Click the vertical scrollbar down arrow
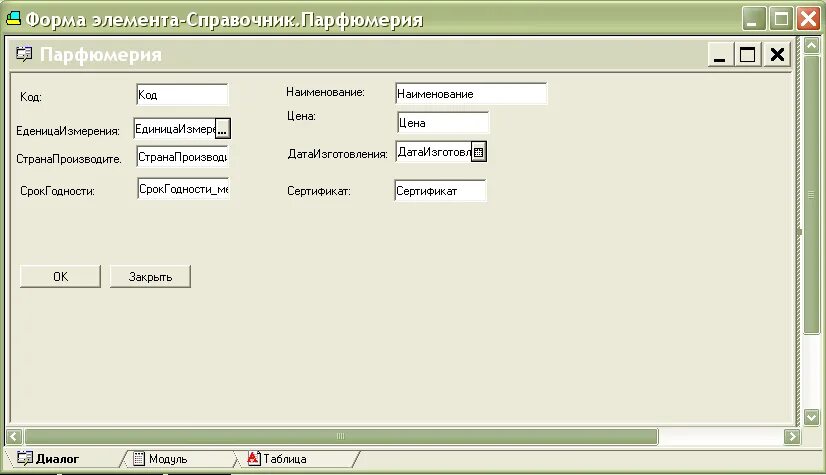This screenshot has height=475, width=826. [x=811, y=418]
